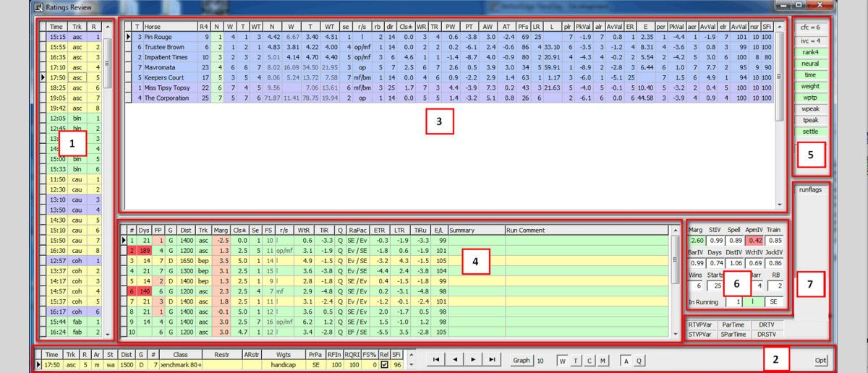
Task: Toggle the neural rating flag
Action: pyautogui.click(x=809, y=63)
